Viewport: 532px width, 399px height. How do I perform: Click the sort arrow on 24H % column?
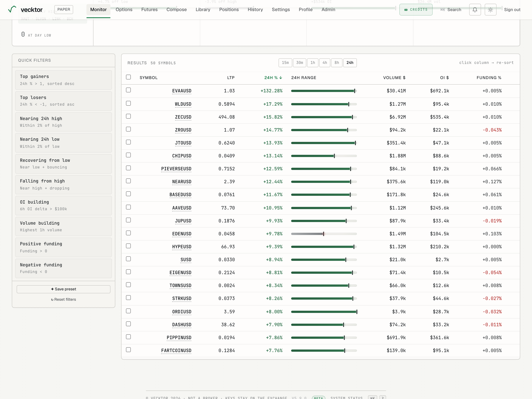[x=281, y=78]
